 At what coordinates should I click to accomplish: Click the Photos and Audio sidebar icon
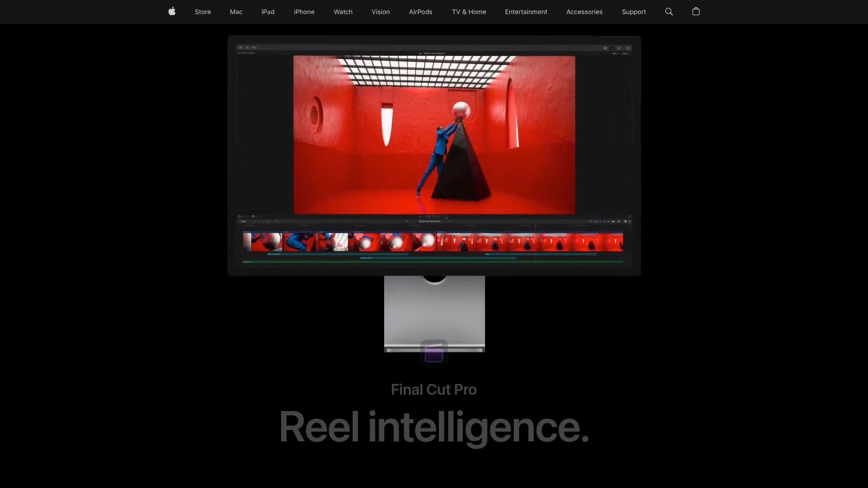[x=247, y=47]
